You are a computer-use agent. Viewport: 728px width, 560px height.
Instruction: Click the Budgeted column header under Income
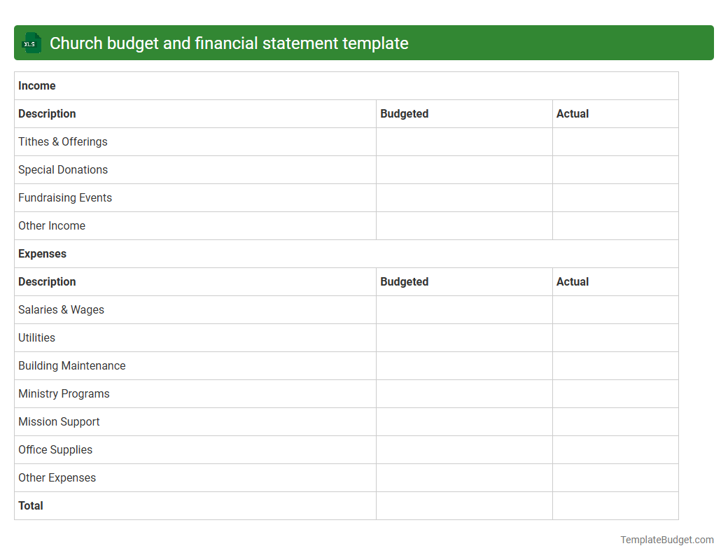[405, 113]
